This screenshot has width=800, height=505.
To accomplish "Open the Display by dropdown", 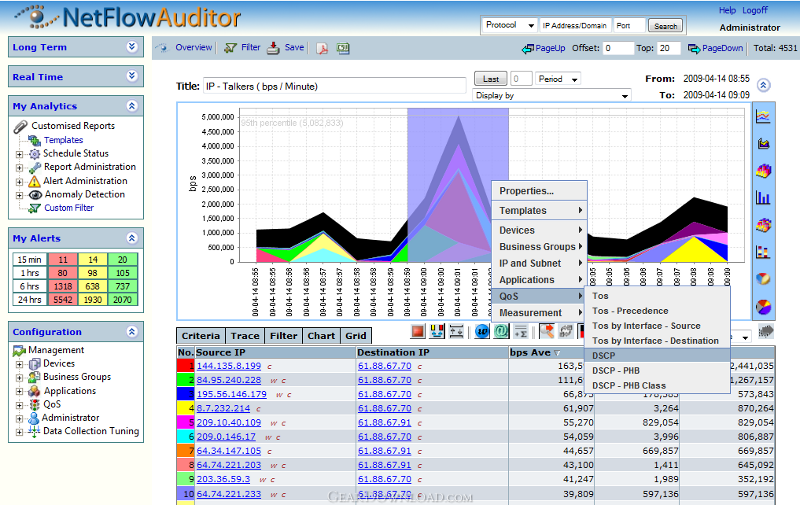I will (552, 95).
